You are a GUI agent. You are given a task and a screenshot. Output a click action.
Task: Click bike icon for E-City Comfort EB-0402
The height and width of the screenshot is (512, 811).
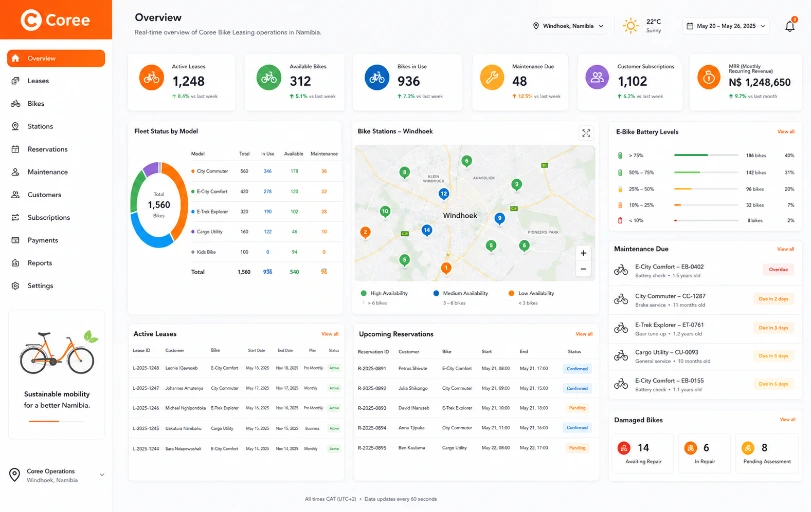[621, 270]
